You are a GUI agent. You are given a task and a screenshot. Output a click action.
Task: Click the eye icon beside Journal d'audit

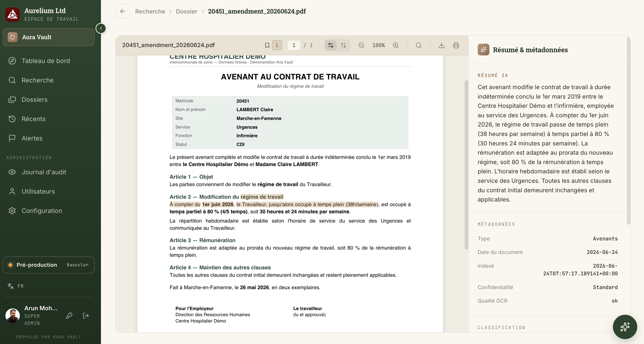tap(12, 172)
